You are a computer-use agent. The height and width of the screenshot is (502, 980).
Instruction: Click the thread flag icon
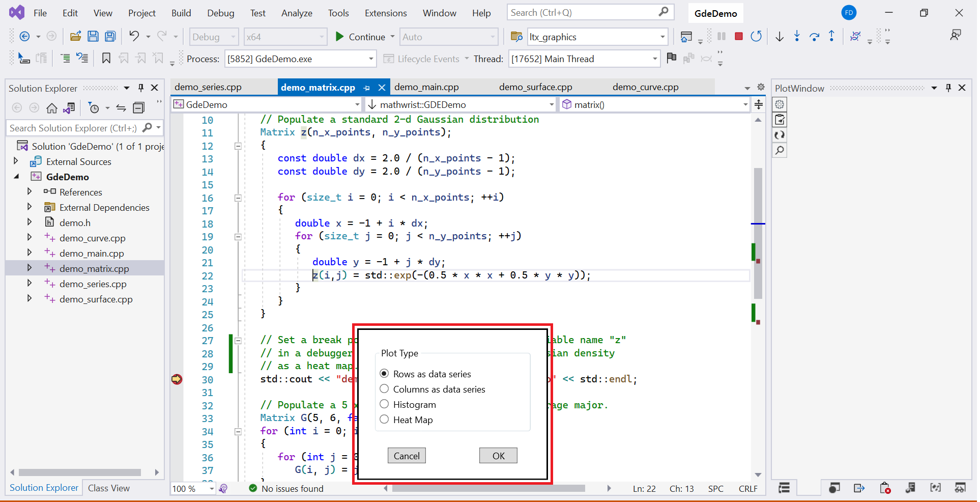[x=672, y=58]
